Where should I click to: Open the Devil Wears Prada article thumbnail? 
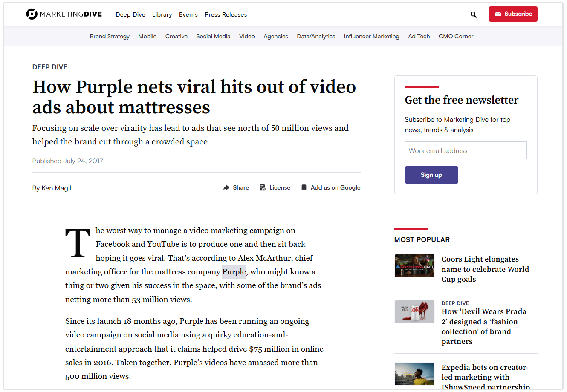(x=414, y=311)
